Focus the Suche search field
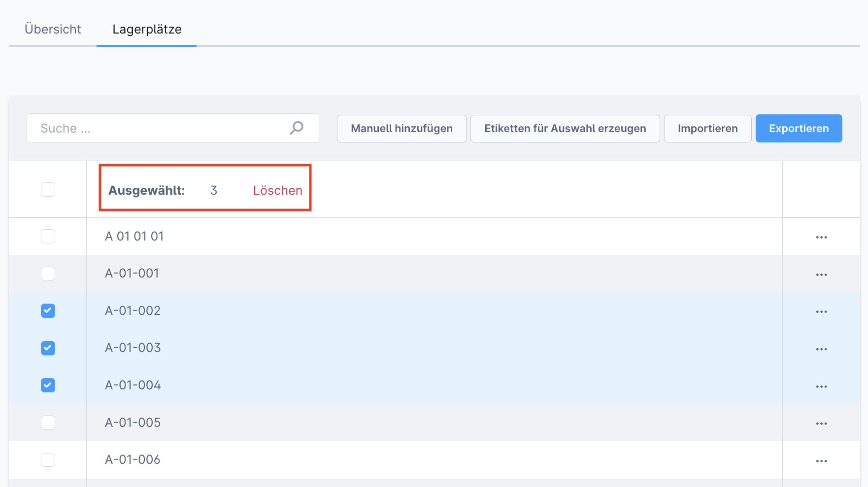The height and width of the screenshot is (487, 868). [x=158, y=129]
